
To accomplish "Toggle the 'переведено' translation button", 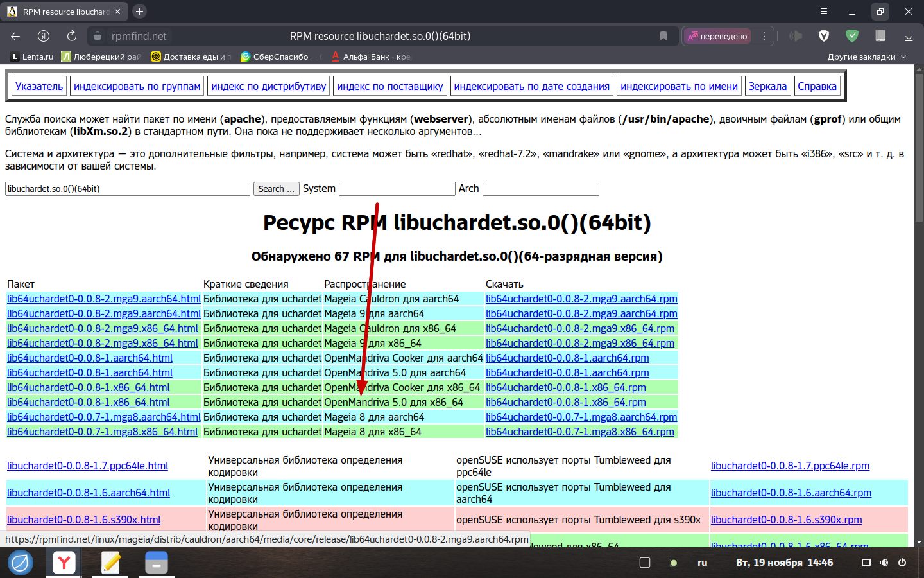I will pyautogui.click(x=717, y=36).
